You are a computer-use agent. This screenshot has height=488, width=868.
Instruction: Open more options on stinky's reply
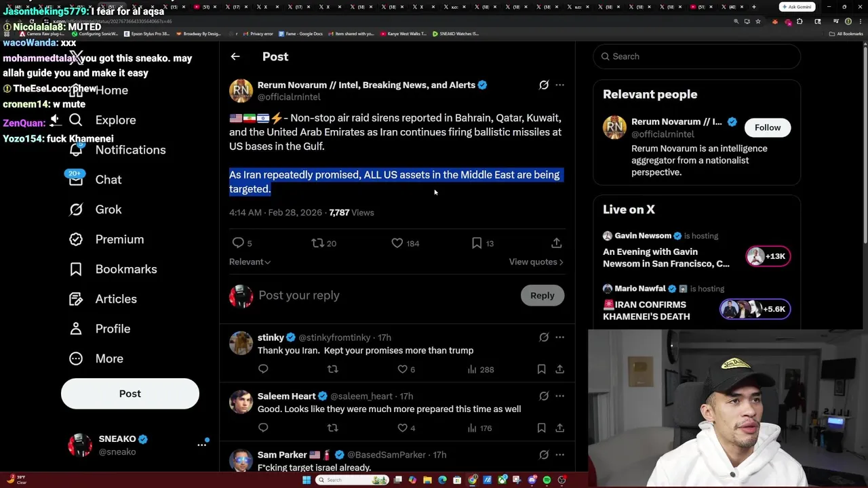point(559,337)
